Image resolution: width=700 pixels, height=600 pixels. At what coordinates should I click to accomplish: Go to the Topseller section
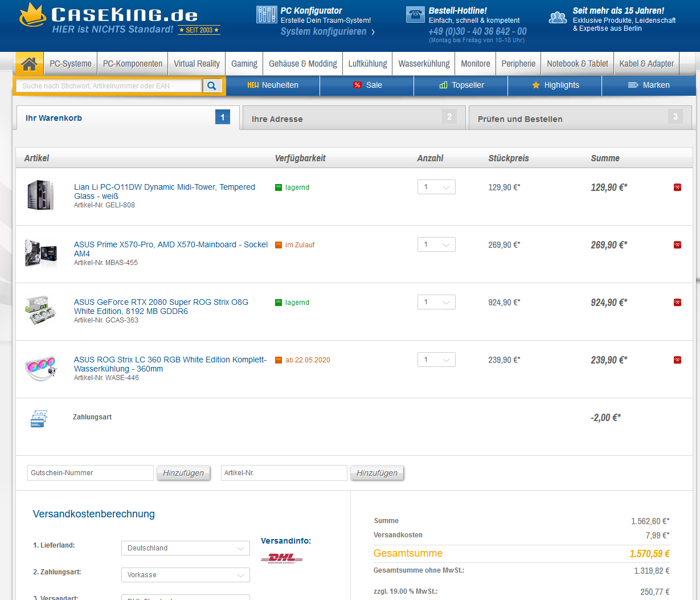[461, 85]
